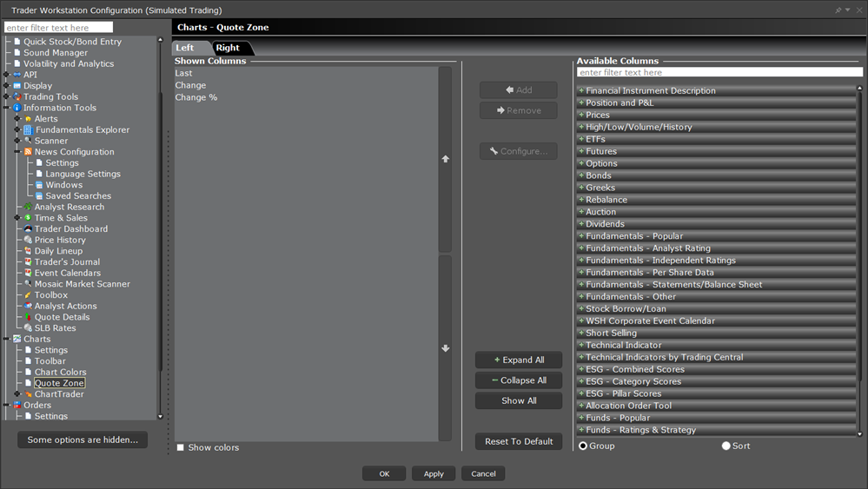Click the News Configuration RSS icon
The image size is (868, 489).
click(28, 152)
